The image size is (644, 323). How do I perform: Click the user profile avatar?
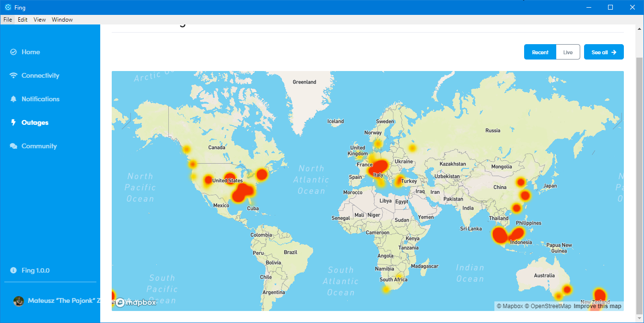click(19, 301)
